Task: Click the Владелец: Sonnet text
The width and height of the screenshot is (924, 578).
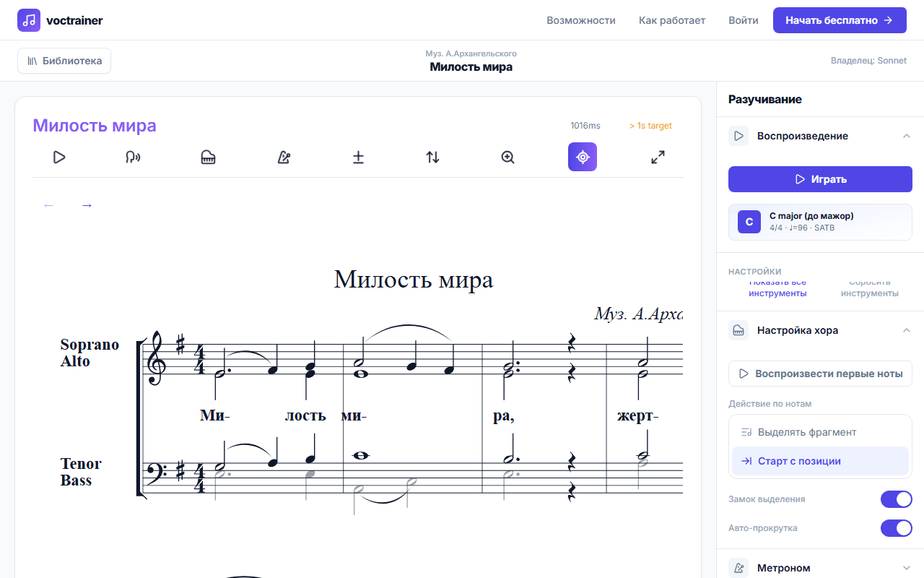Action: tap(868, 61)
